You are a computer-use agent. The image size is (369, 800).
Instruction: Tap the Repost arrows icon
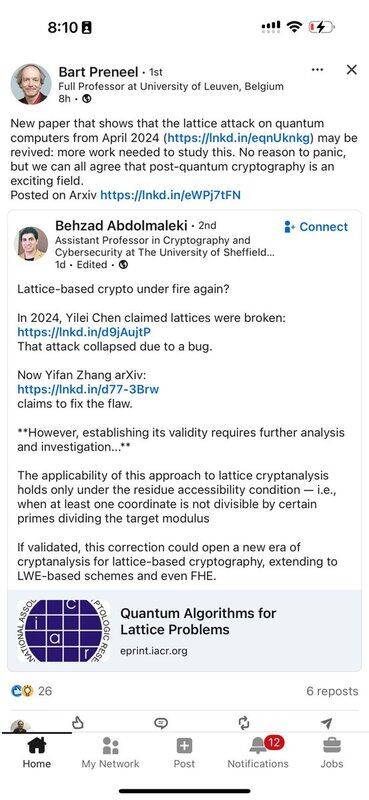point(244,722)
